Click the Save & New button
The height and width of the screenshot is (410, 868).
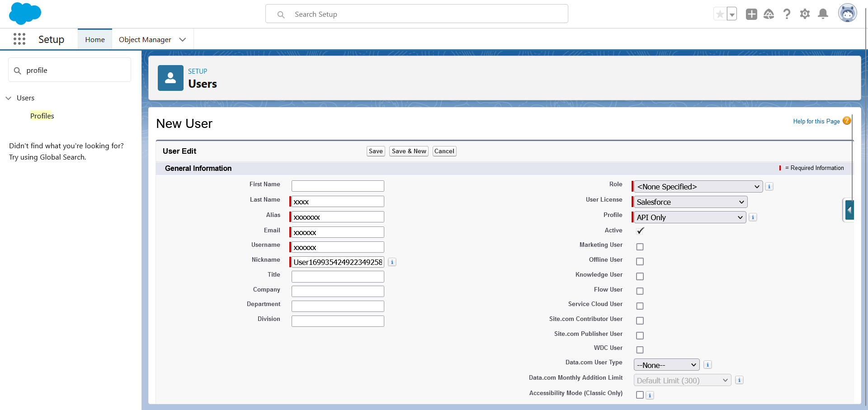click(409, 151)
